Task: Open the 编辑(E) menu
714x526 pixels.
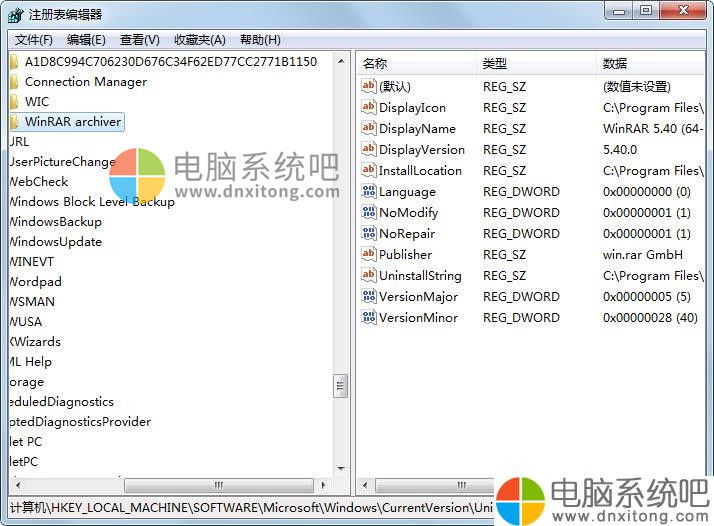Action: click(86, 40)
